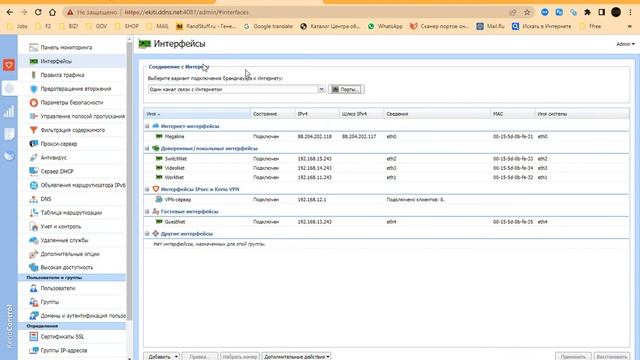Click the Состояние column header
Screen dimensions: 640x360
coord(273,114)
